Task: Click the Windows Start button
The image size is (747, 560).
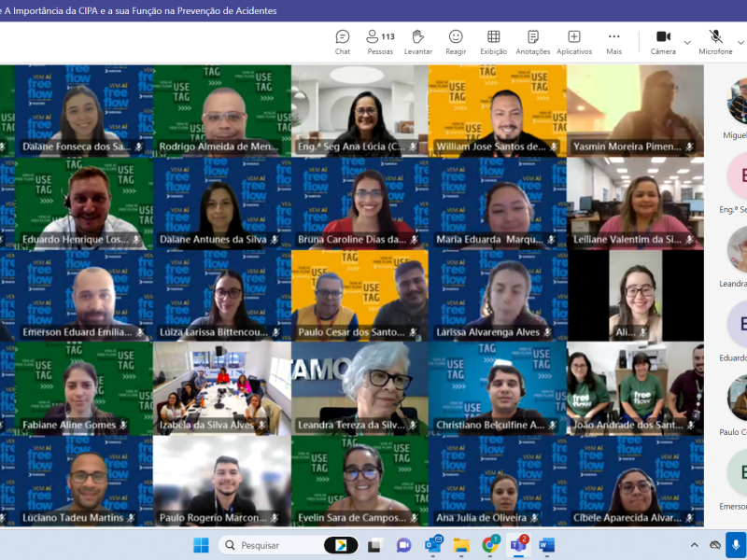Action: coord(201,545)
